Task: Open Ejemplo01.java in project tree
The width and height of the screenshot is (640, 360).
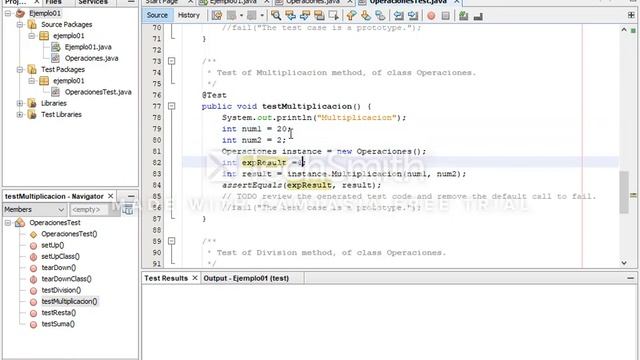Action: (88, 47)
